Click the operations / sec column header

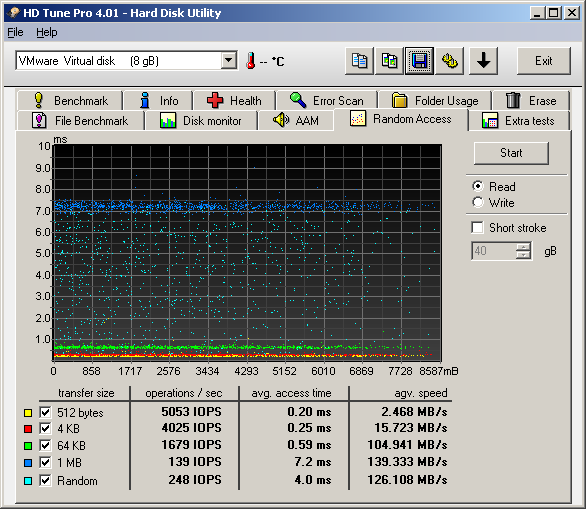click(x=183, y=393)
